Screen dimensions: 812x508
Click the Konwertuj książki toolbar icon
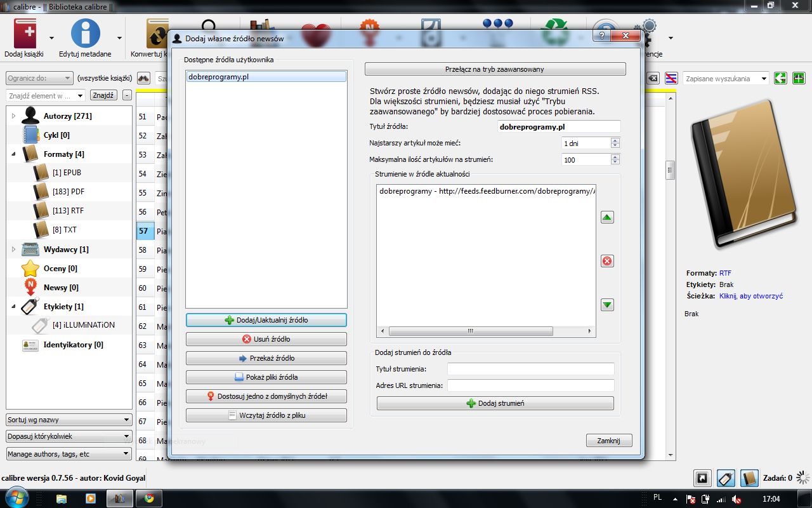[157, 33]
